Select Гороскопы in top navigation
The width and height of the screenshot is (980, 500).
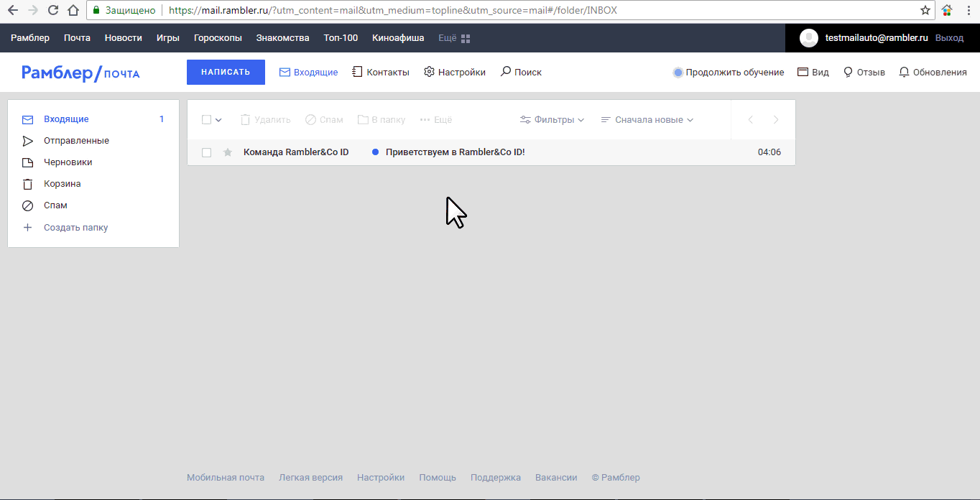coord(218,38)
